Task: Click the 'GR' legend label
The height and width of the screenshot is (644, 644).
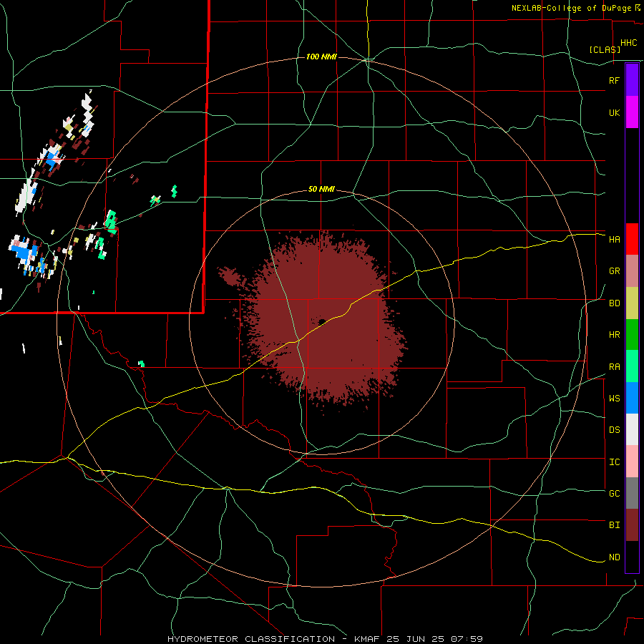Action: pos(614,271)
